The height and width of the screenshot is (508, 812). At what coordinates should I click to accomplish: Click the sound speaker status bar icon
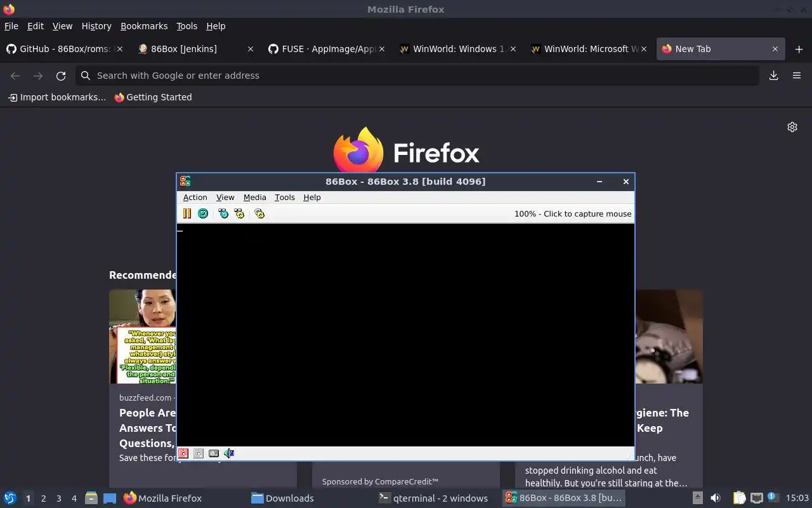[x=229, y=453]
